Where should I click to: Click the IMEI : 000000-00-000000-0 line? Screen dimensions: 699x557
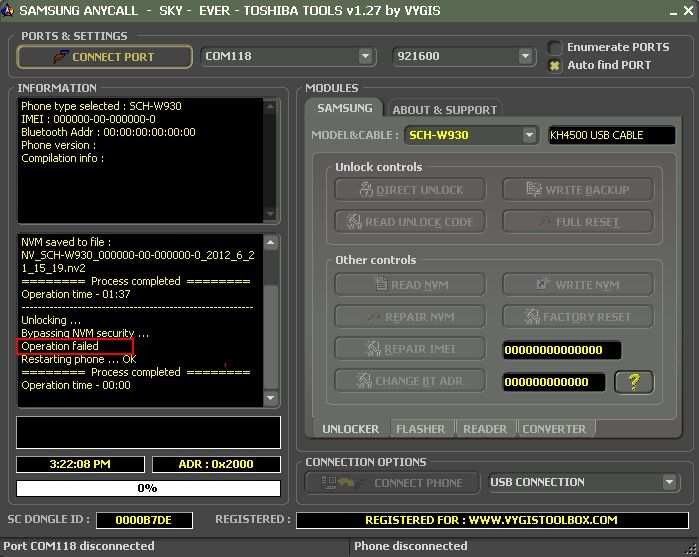[88, 119]
